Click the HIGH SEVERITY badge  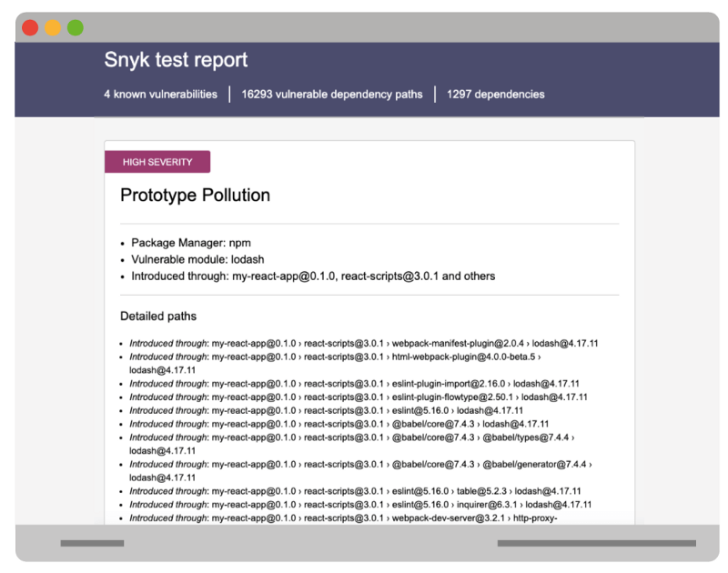point(157,162)
